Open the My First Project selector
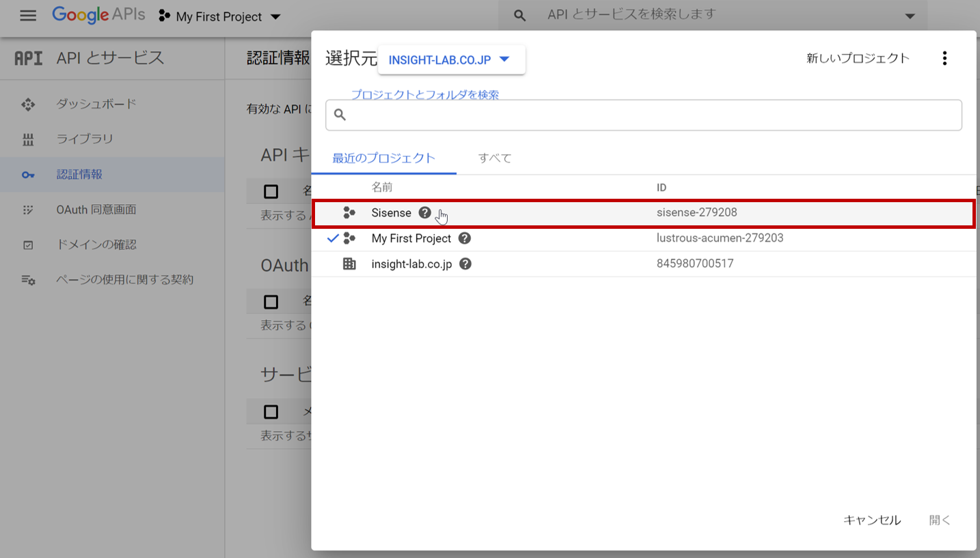 coord(219,16)
